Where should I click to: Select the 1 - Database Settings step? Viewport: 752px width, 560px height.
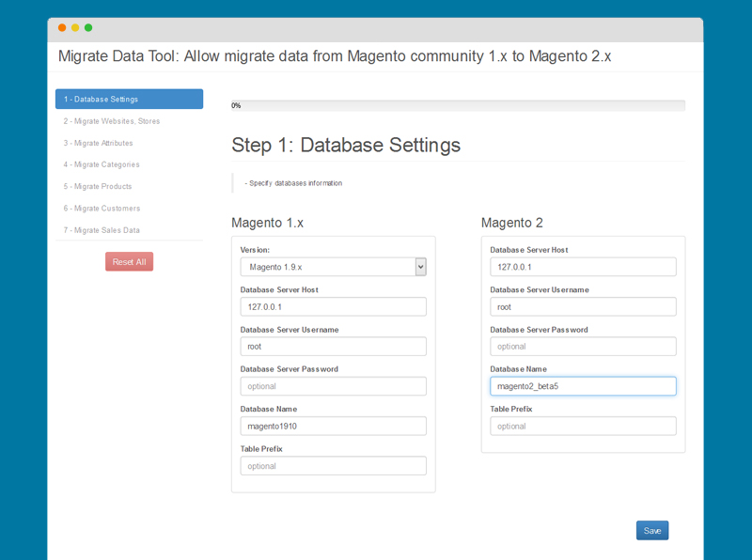pos(129,99)
